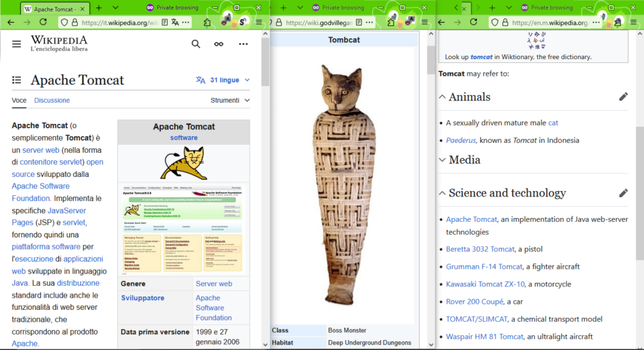The width and height of the screenshot is (644, 350).
Task: Expand the Media section
Action: click(x=442, y=160)
